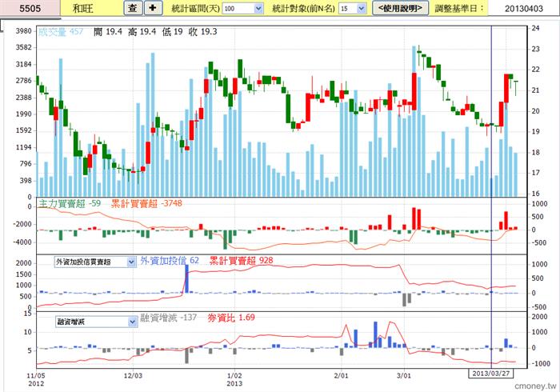The height and width of the screenshot is (392, 560).
Task: Click the baseline date field 20130403
Action: [x=528, y=8]
